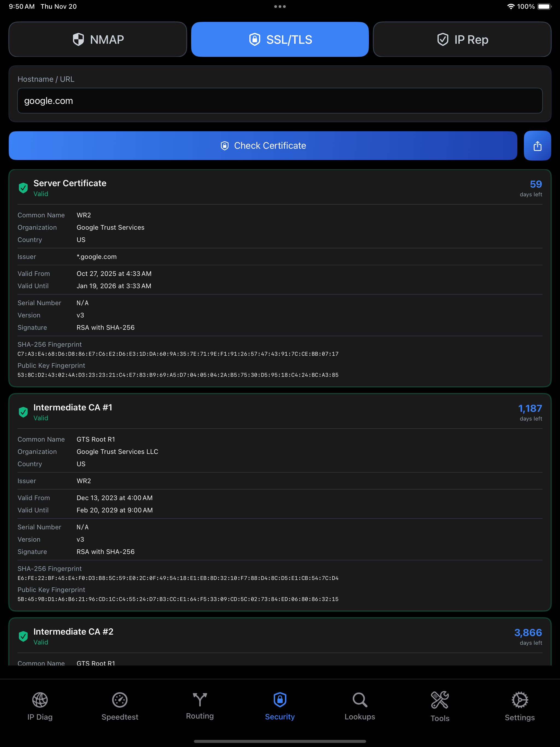Open the Lookups magnifier tab

click(x=360, y=707)
